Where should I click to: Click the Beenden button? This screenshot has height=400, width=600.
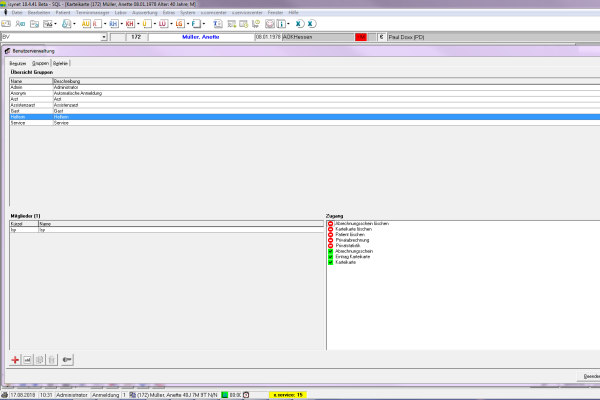click(590, 376)
